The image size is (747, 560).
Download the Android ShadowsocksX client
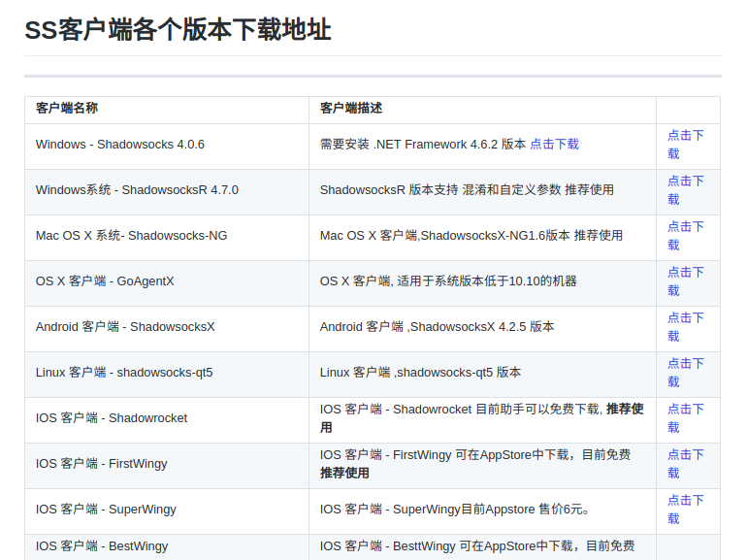(685, 318)
